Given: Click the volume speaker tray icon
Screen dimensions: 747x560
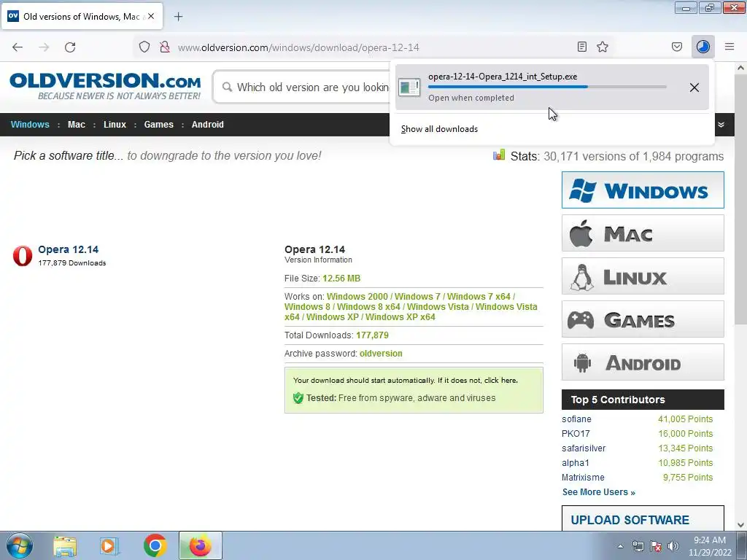Looking at the screenshot, I should click(673, 546).
